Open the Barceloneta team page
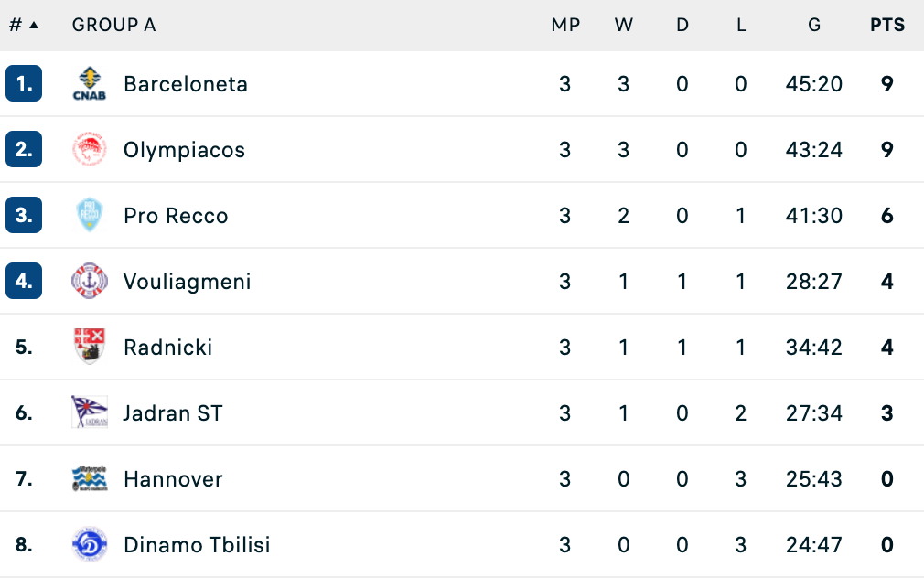This screenshot has height=578, width=924. coord(186,84)
